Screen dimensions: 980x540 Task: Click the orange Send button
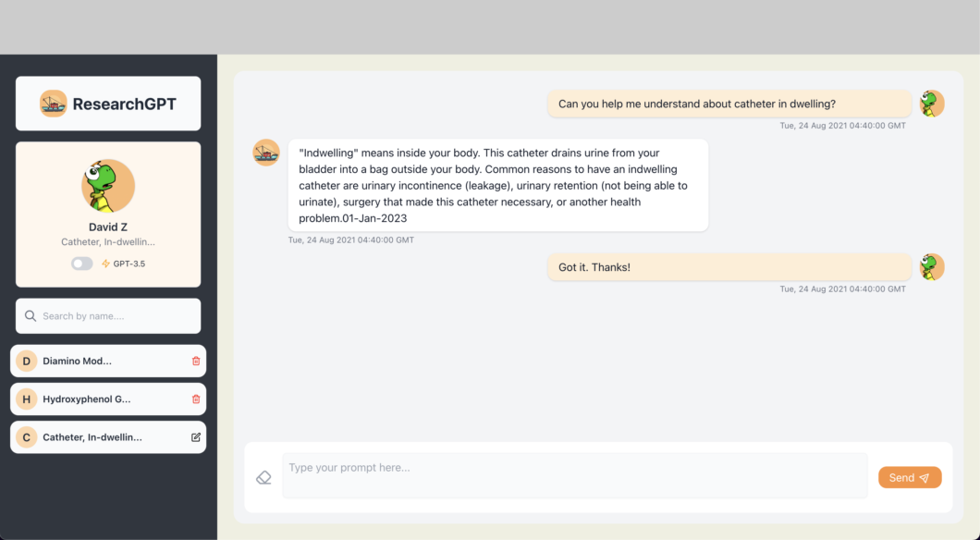point(910,477)
